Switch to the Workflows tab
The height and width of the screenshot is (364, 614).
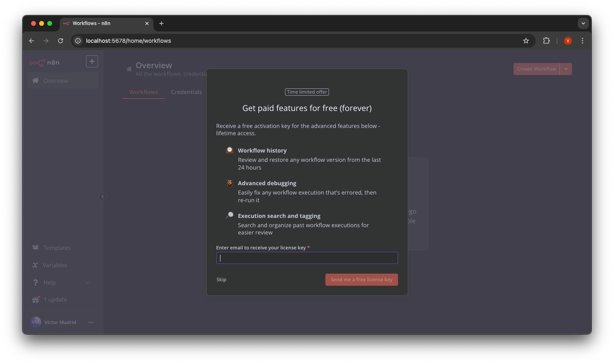tap(144, 92)
